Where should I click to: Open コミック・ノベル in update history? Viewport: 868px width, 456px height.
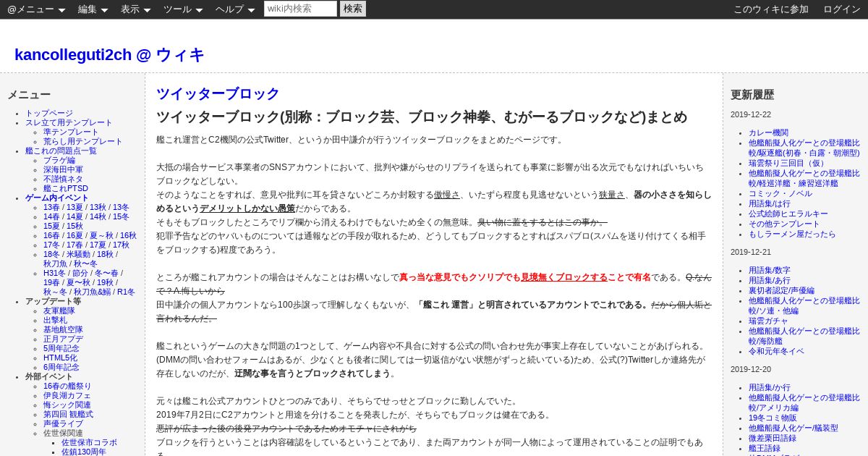(780, 194)
